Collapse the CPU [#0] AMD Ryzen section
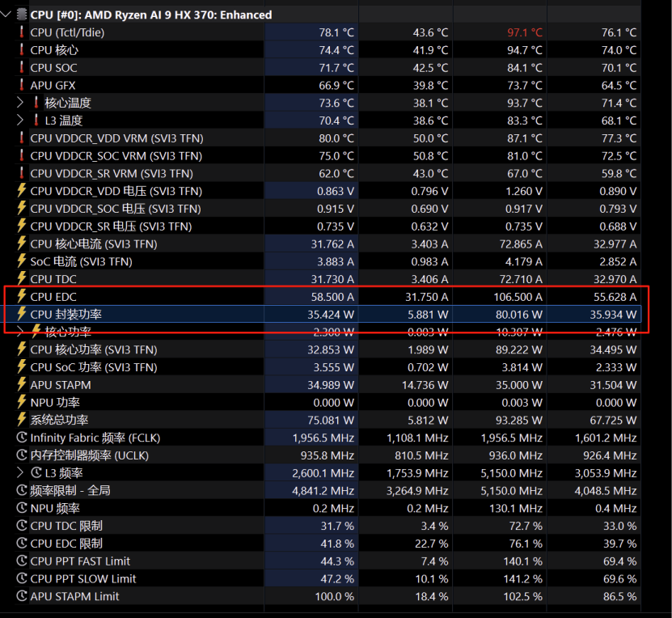Viewport: 672px width, 618px height. click(x=6, y=15)
